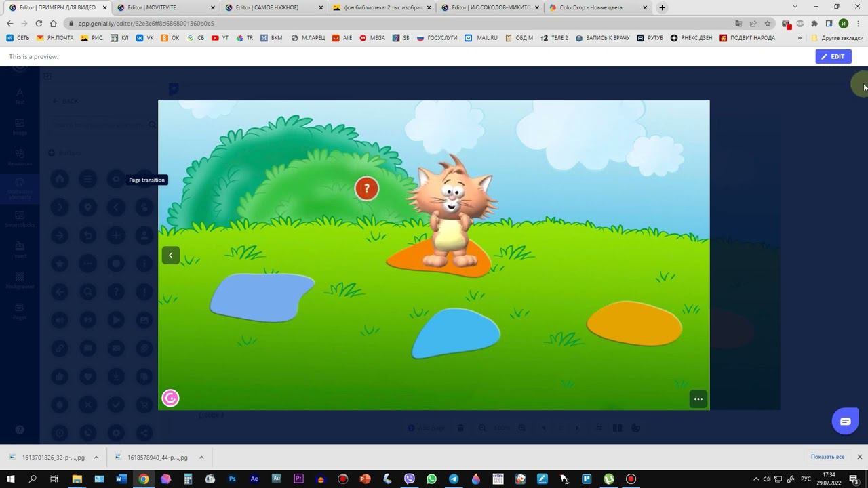
Task: Open the 'СЕТЬ' bookmark
Action: click(x=18, y=38)
